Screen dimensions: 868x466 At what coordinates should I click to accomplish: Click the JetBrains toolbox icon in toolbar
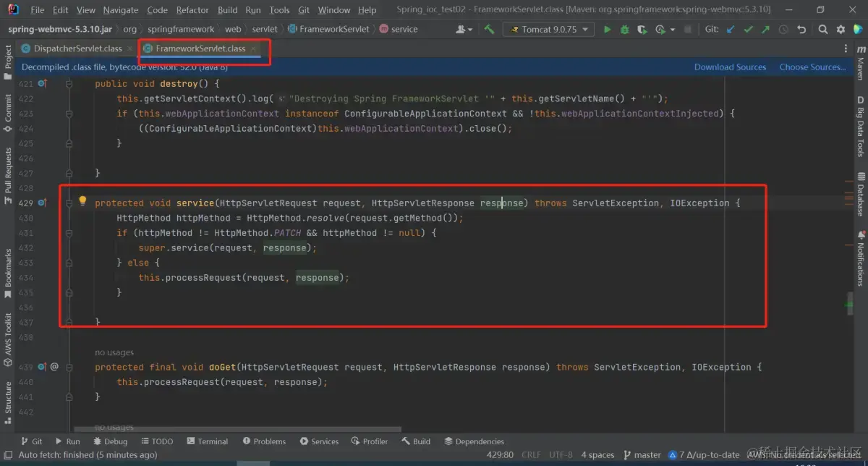(x=859, y=29)
